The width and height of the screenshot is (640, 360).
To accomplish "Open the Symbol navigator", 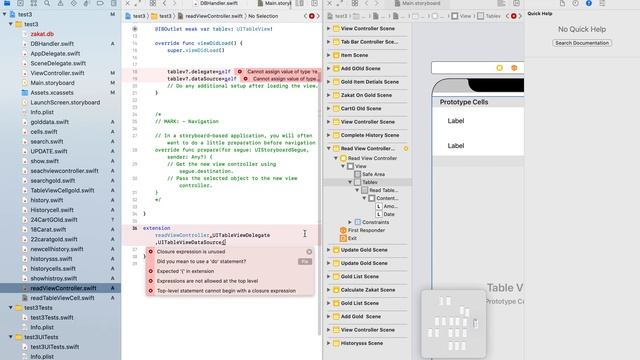I will (33, 3).
